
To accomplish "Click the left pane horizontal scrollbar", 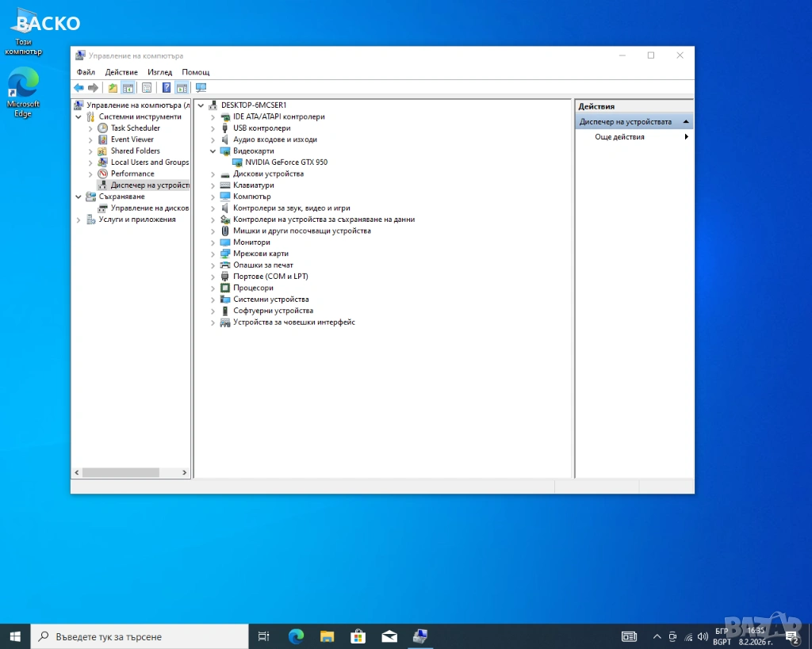I will [x=121, y=472].
